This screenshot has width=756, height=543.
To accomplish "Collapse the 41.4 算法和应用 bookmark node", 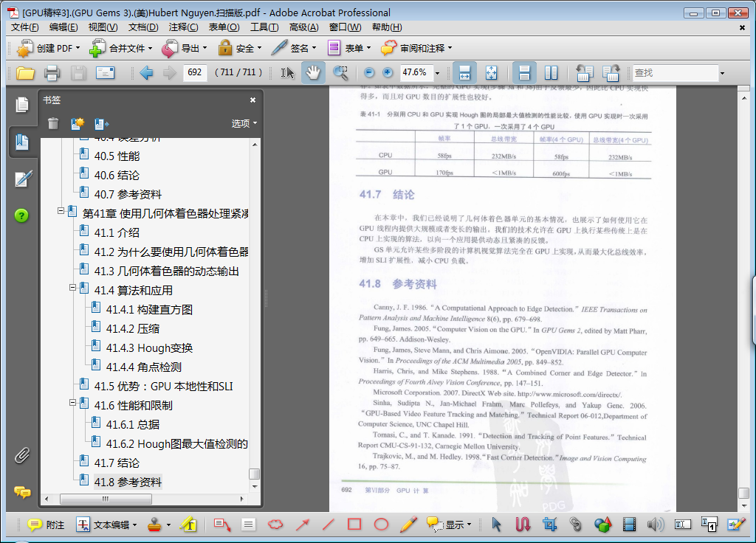I will (x=73, y=290).
